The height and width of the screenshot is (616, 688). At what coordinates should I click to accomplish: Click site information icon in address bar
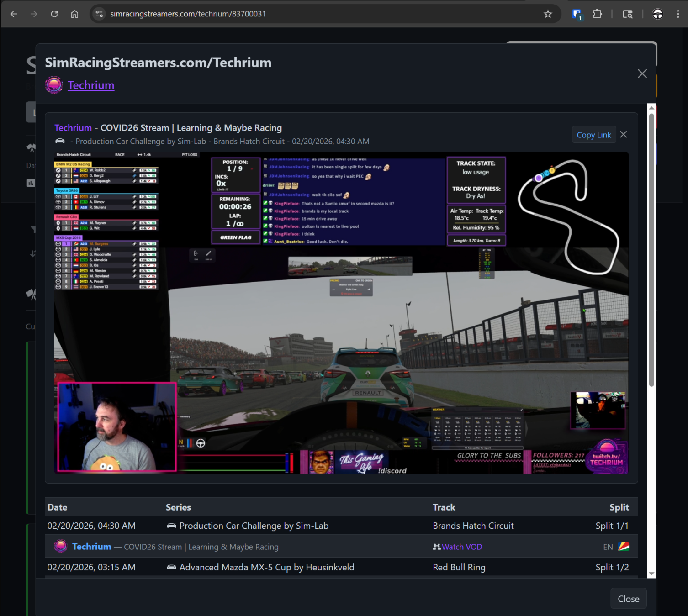[99, 14]
